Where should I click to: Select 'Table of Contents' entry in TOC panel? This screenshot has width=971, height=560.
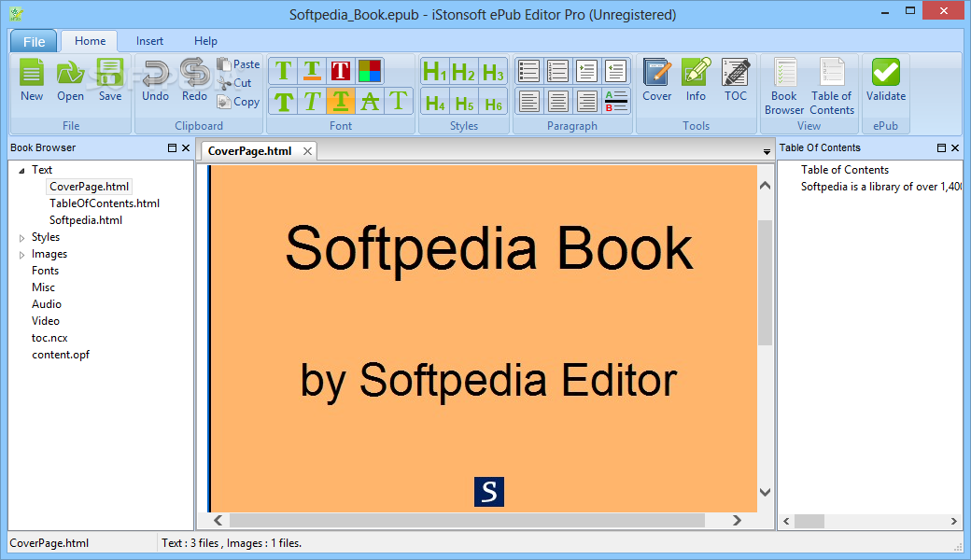click(x=845, y=170)
